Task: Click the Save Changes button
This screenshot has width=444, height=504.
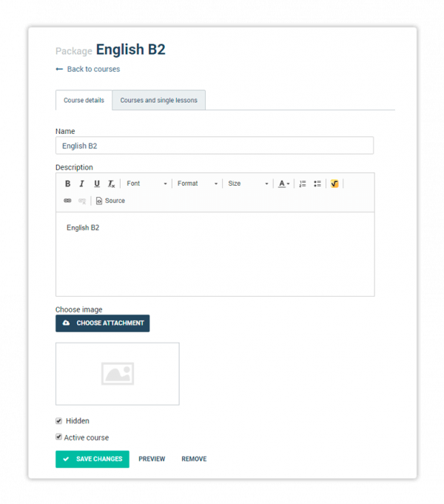Action: [x=92, y=459]
